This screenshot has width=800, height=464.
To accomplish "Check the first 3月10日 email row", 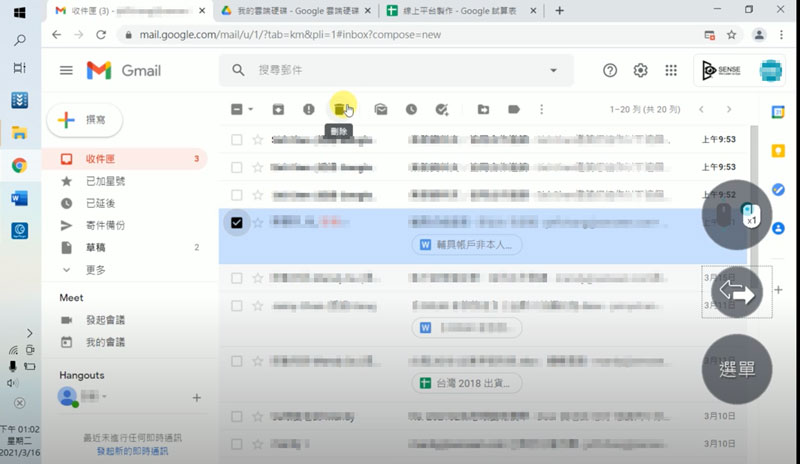I will click(237, 417).
